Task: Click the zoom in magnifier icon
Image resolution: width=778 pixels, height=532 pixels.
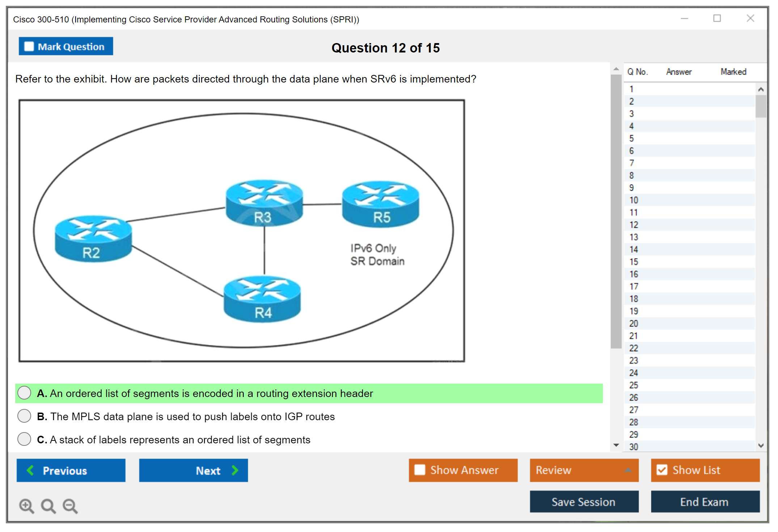Action: pyautogui.click(x=26, y=506)
